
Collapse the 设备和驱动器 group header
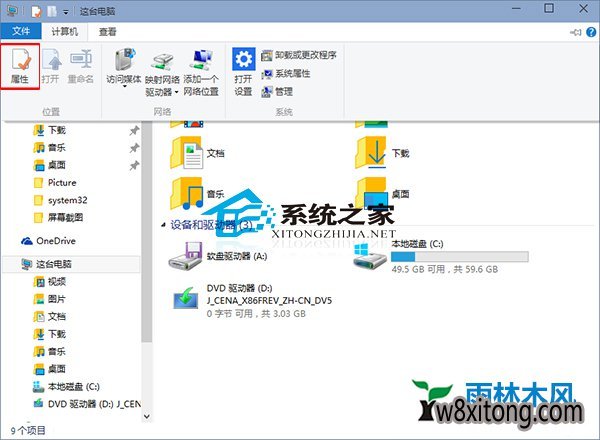164,224
